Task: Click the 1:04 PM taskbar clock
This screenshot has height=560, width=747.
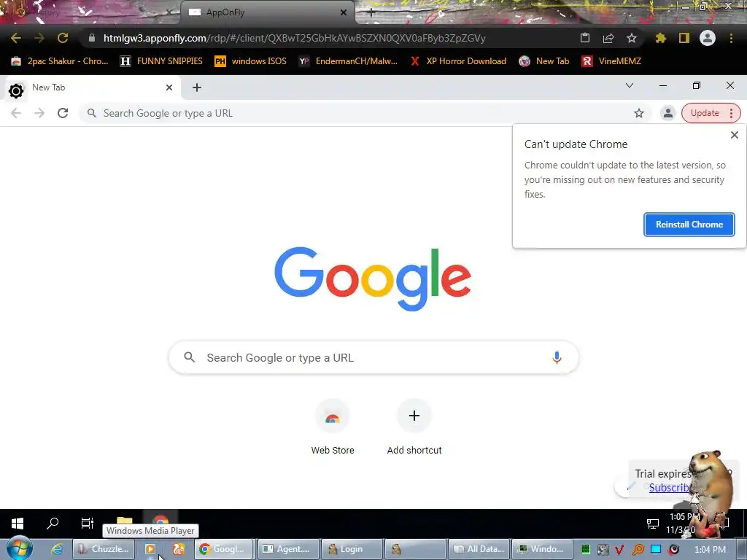Action: pyautogui.click(x=710, y=550)
